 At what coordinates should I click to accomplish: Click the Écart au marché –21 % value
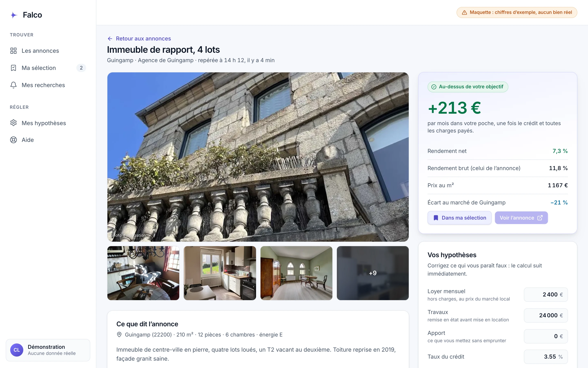click(x=559, y=202)
